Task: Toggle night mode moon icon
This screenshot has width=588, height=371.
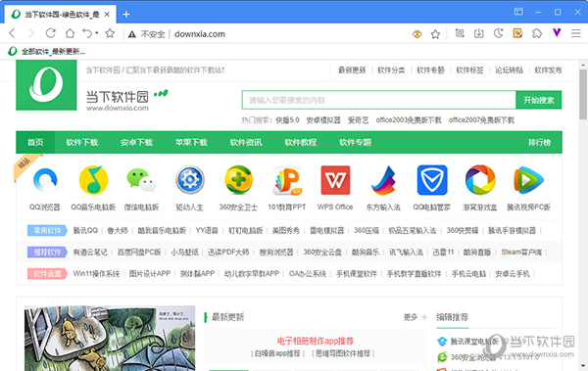Action: pos(498,33)
